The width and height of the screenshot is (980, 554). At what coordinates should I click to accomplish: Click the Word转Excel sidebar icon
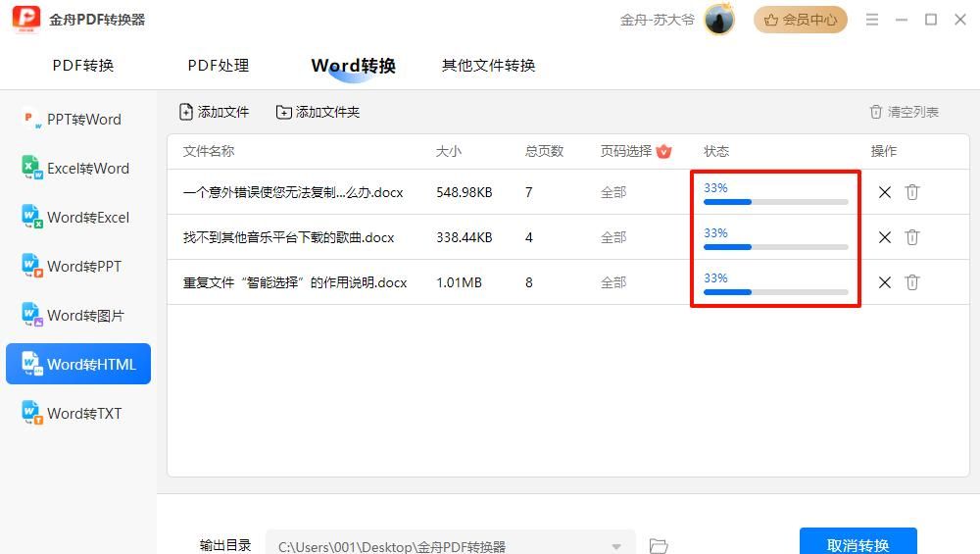click(x=31, y=217)
